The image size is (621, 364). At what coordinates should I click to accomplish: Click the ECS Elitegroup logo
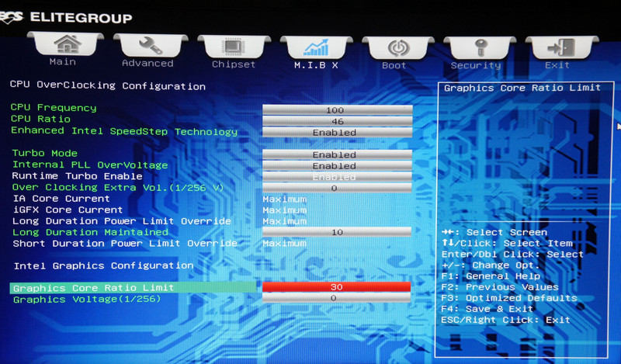point(66,17)
